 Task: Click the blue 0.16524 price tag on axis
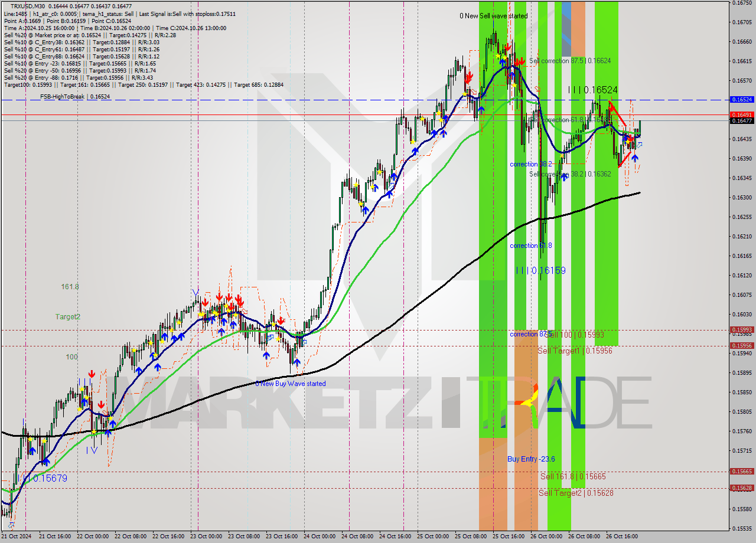coord(742,100)
